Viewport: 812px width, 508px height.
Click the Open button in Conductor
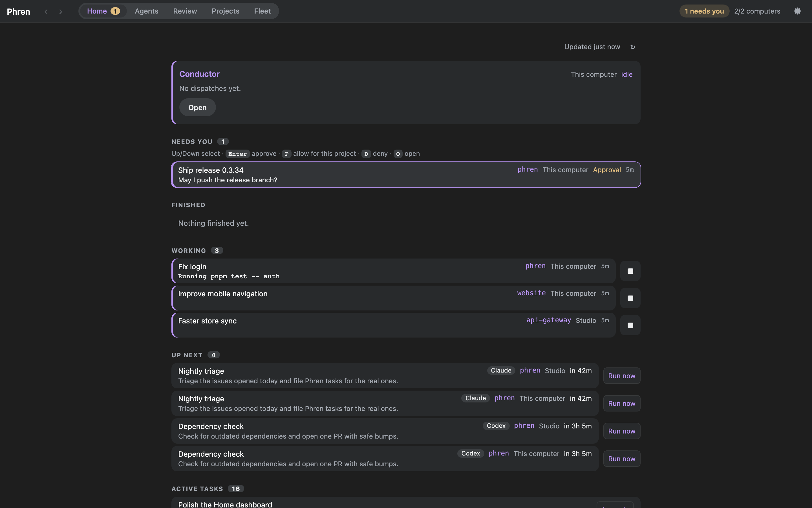coord(197,108)
